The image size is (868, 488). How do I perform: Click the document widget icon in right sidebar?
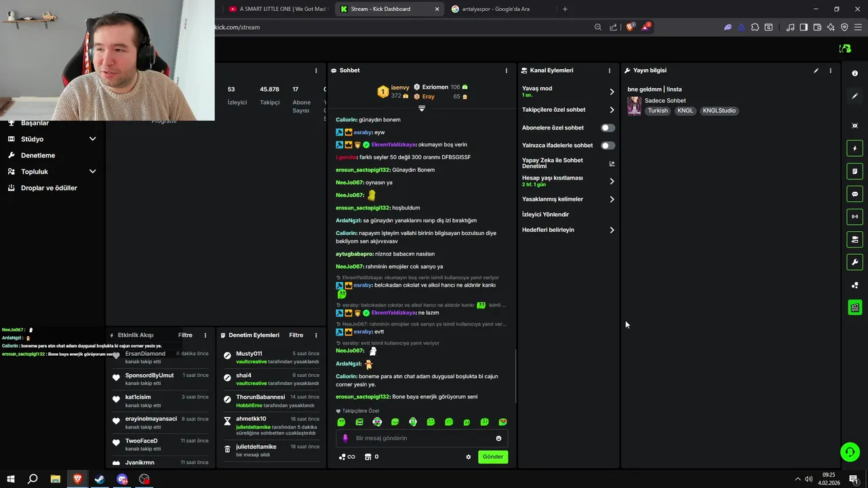854,171
